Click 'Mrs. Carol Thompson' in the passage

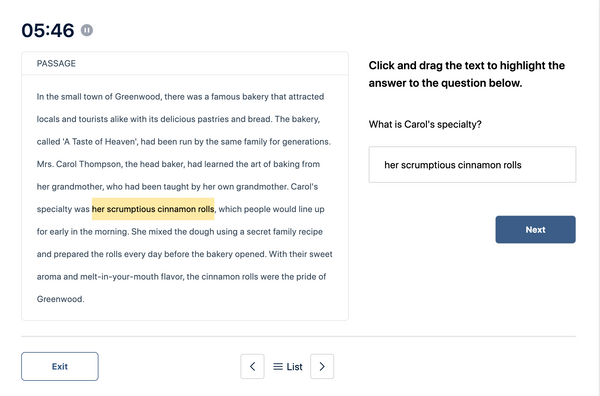pyautogui.click(x=79, y=164)
